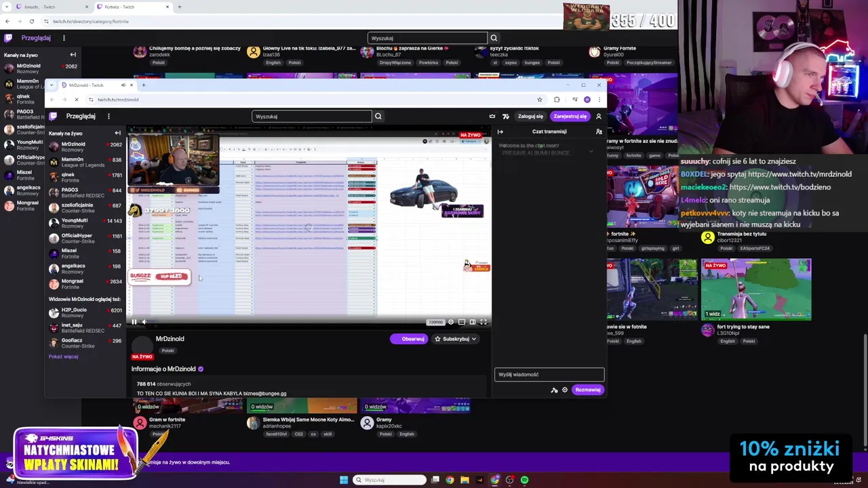Open Goofiacz channel in the sidebar

coord(85,343)
